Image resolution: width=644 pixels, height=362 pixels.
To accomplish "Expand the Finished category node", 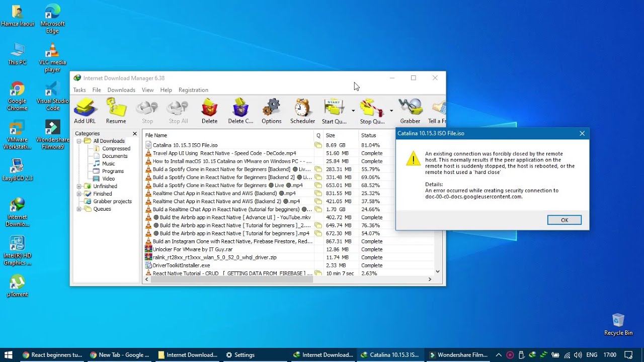I will [x=79, y=194].
